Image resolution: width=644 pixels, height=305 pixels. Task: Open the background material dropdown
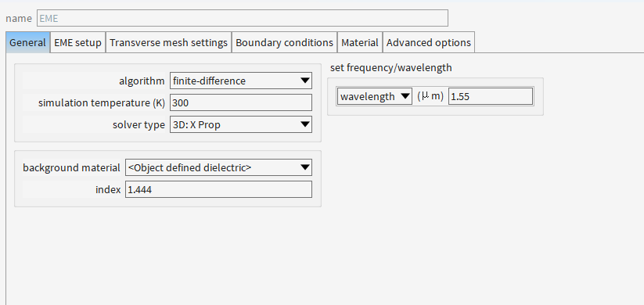coord(218,167)
